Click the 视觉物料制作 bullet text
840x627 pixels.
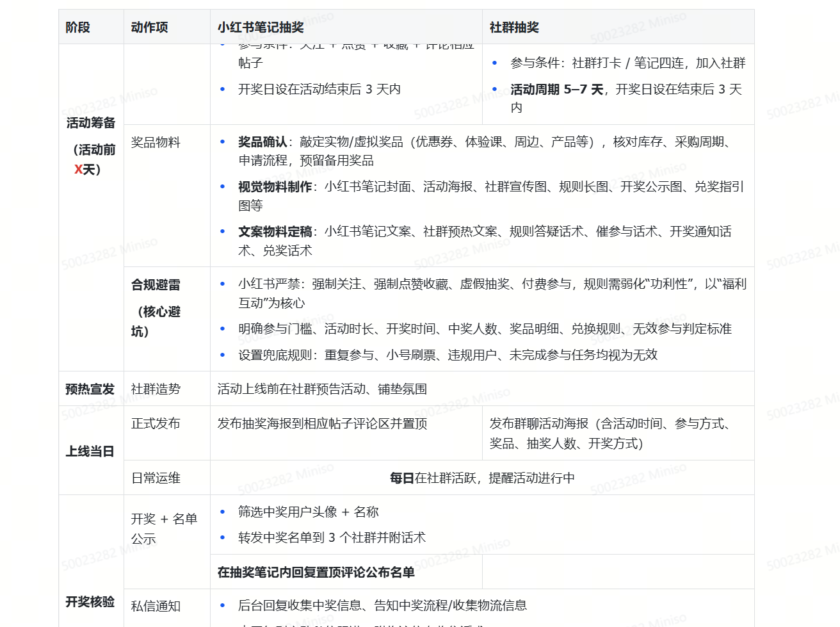tap(490, 196)
